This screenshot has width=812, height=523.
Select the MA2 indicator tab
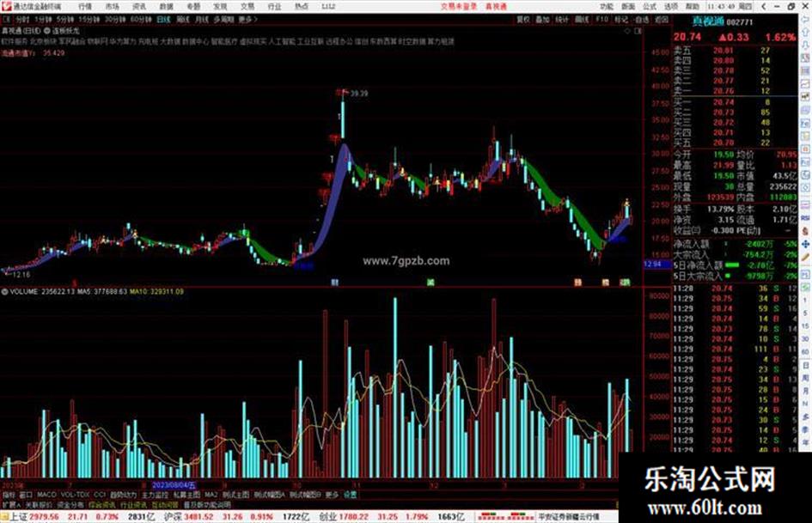tap(211, 495)
